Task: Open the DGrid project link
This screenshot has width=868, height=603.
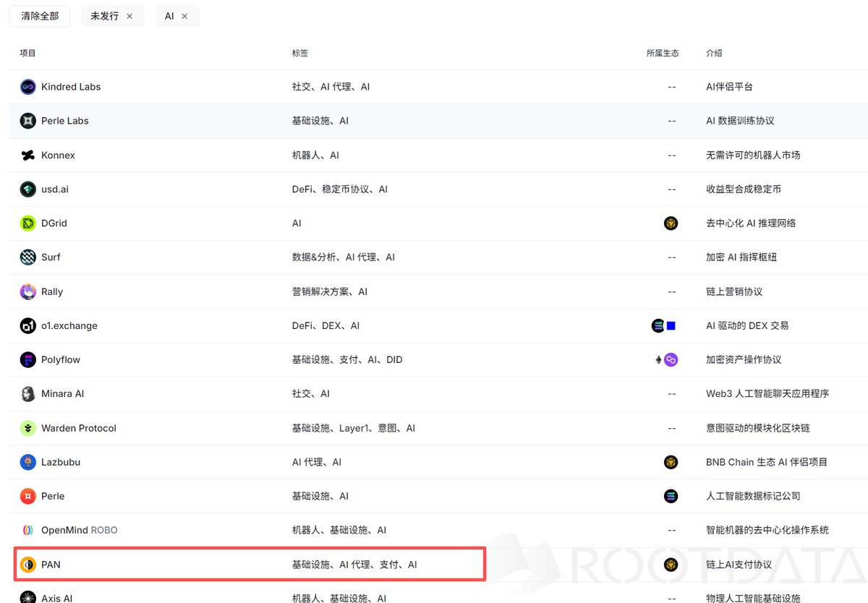Action: 54,223
